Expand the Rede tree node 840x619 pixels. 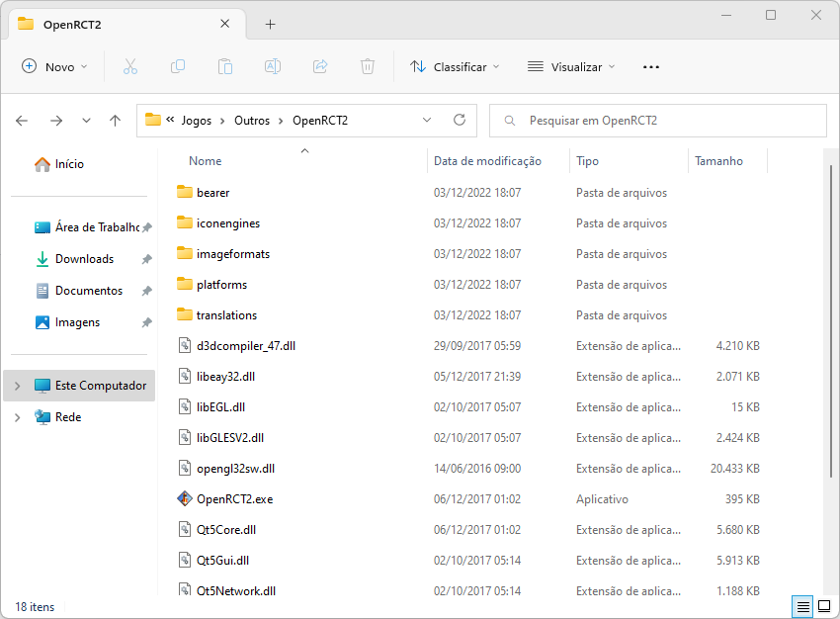point(18,417)
